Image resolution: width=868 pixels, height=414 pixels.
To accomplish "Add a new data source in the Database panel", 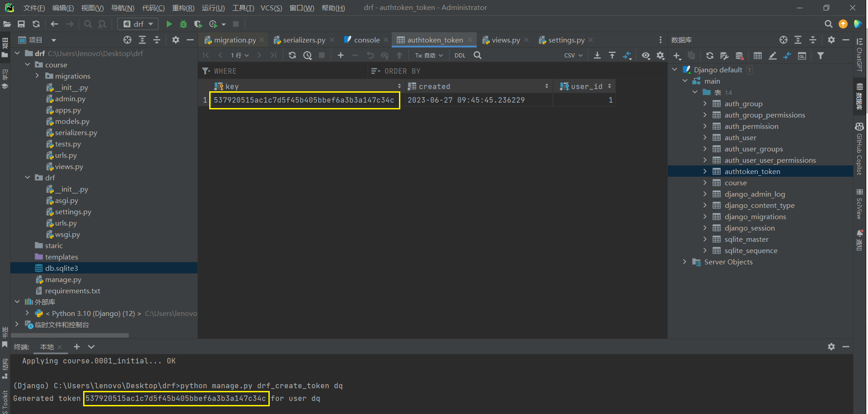I will pyautogui.click(x=677, y=56).
